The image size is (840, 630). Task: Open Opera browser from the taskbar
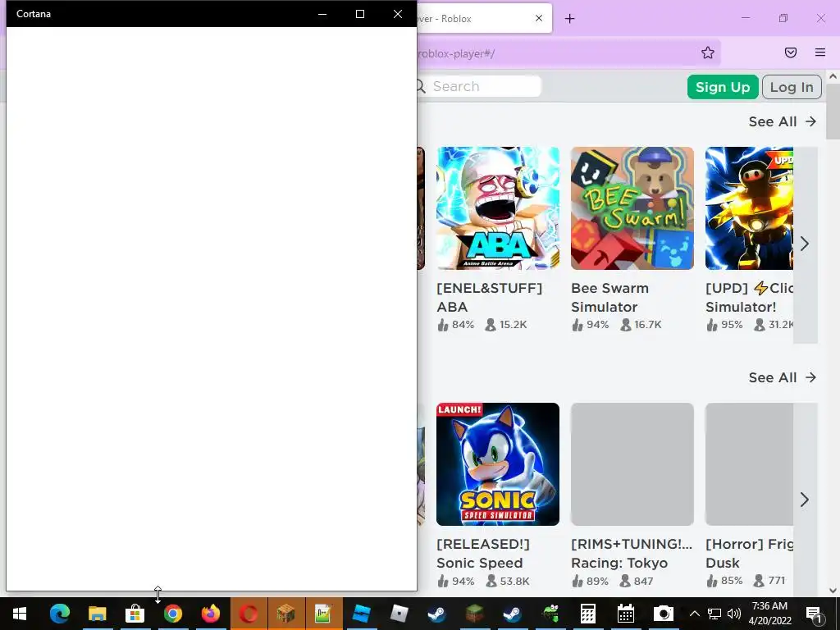point(248,614)
